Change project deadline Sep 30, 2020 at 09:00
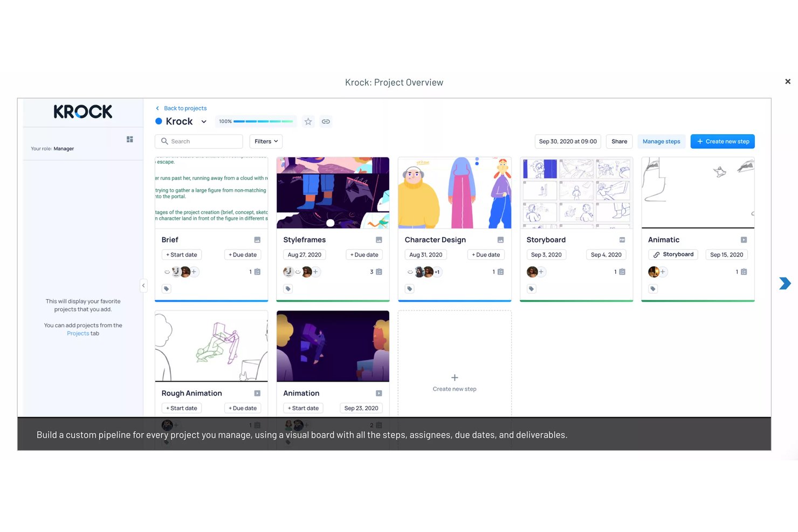The width and height of the screenshot is (798, 532). point(568,142)
